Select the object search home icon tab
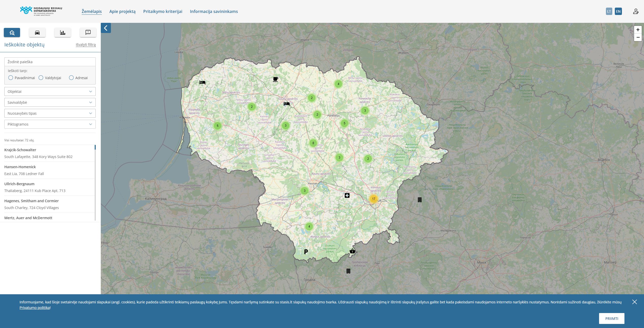 pos(12,32)
